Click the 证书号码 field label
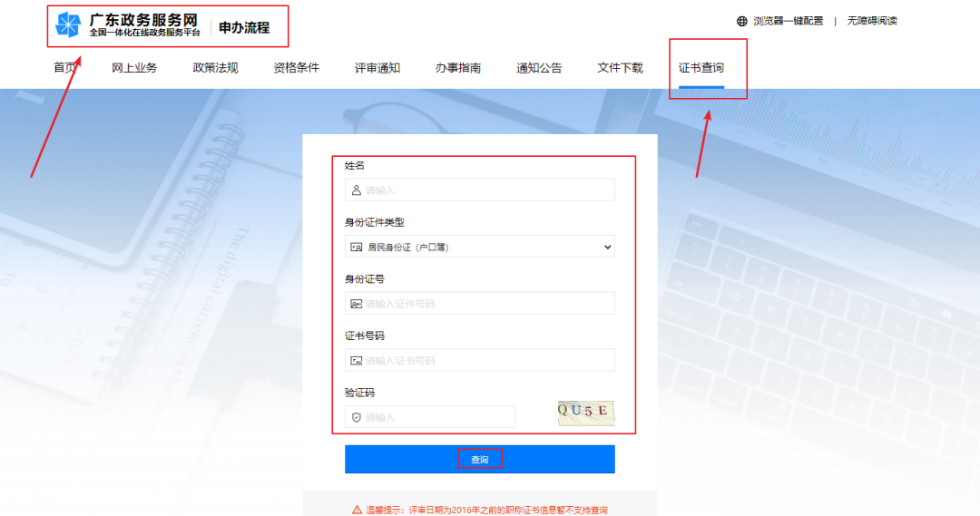This screenshot has height=516, width=980. coord(365,336)
